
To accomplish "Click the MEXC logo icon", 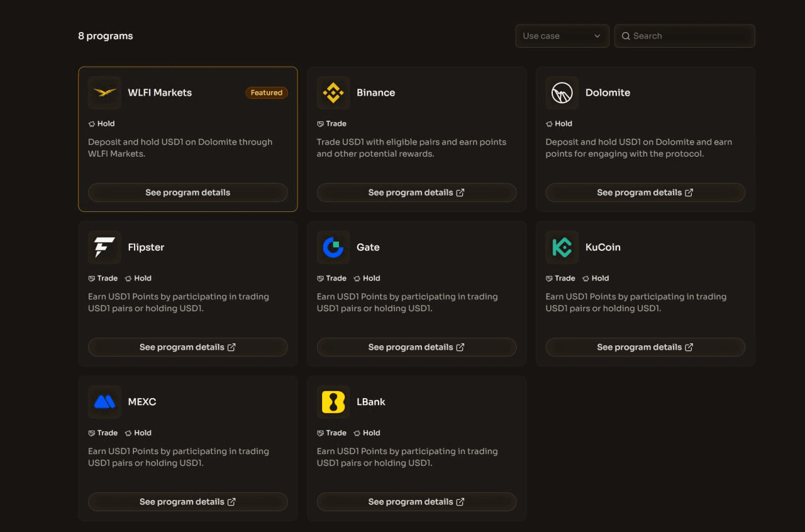I will click(104, 402).
